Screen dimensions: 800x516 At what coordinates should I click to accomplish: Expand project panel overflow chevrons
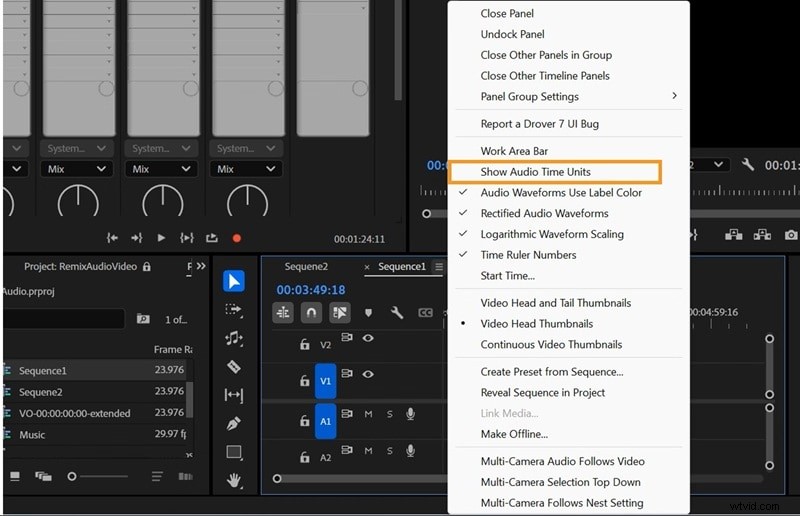pos(201,266)
